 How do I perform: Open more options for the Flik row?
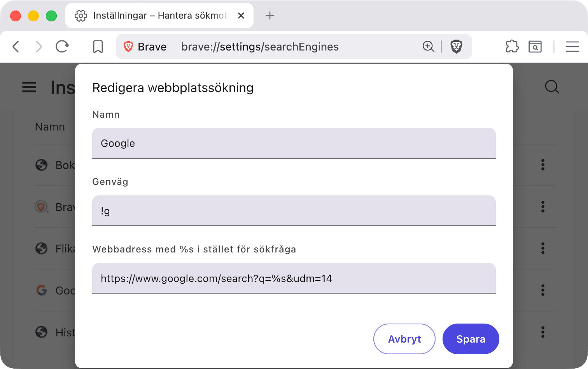(543, 248)
